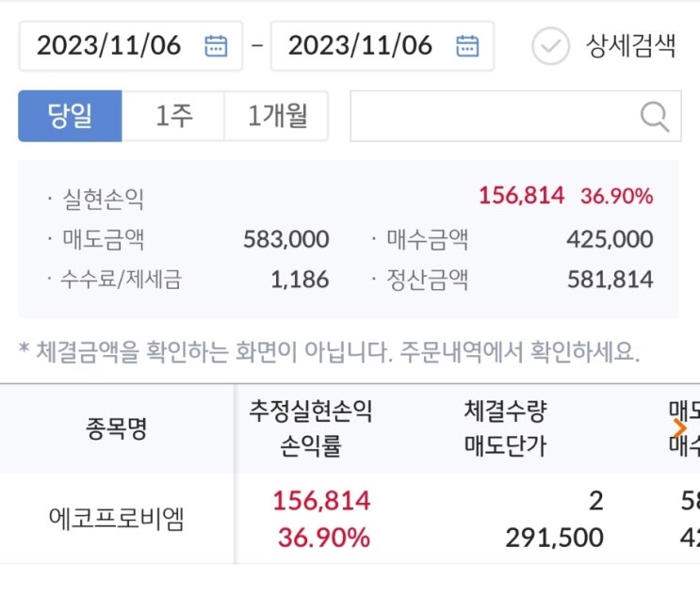Select the 1개월 period tab
Image resolution: width=700 pixels, height=596 pixels.
276,116
